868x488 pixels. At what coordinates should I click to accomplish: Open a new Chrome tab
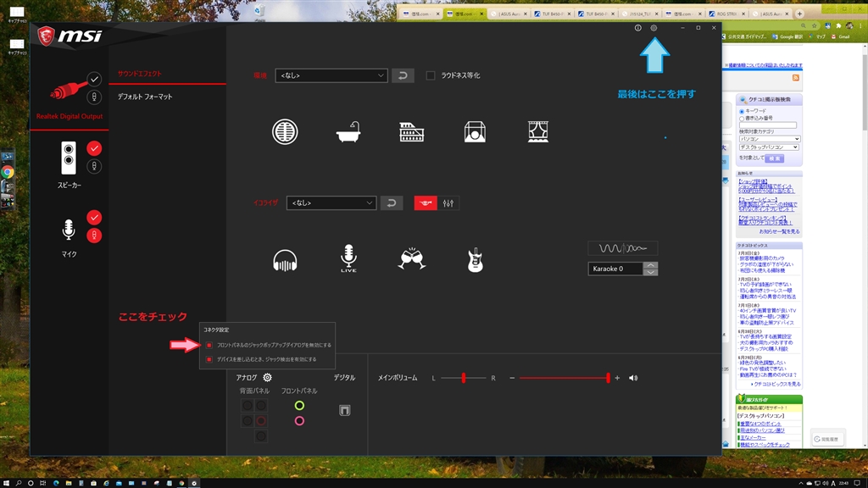[x=799, y=14]
